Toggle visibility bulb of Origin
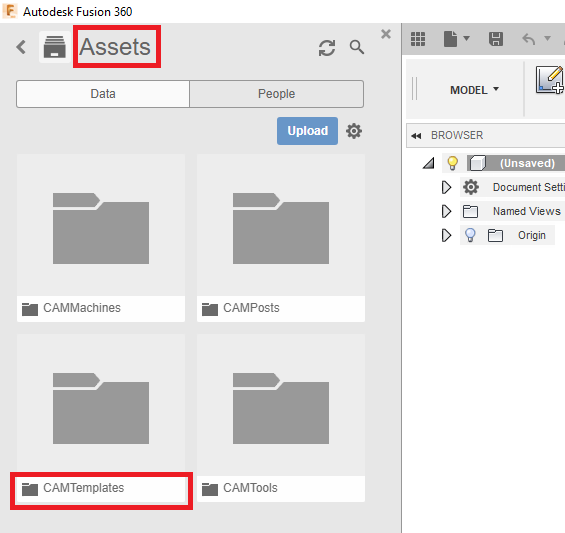565x533 pixels. [470, 235]
